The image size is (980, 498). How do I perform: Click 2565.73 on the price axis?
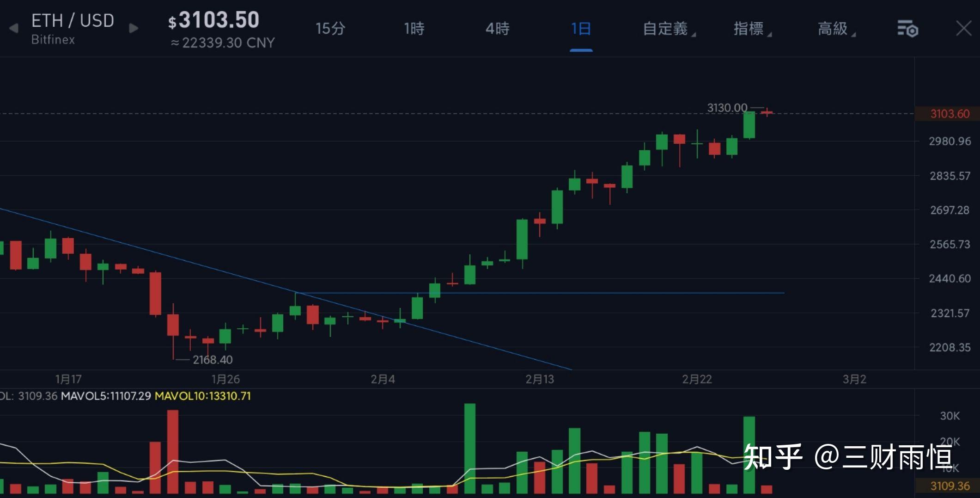(950, 244)
